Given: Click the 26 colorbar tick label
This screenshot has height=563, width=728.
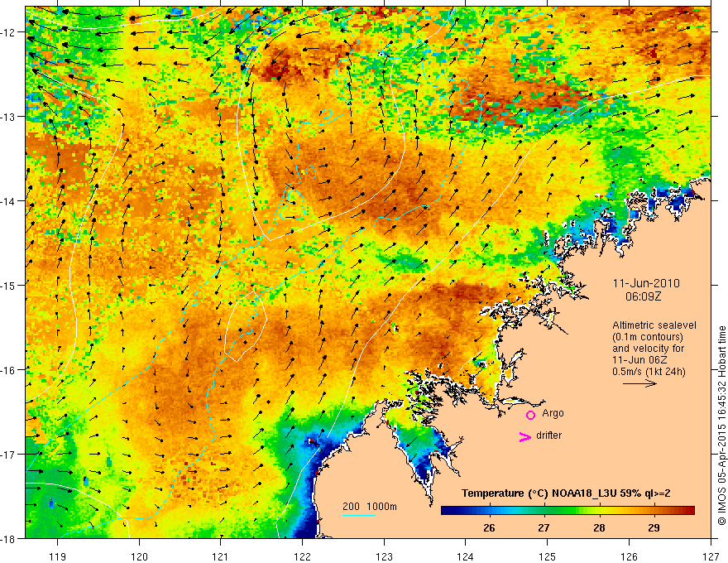Looking at the screenshot, I should tap(489, 527).
